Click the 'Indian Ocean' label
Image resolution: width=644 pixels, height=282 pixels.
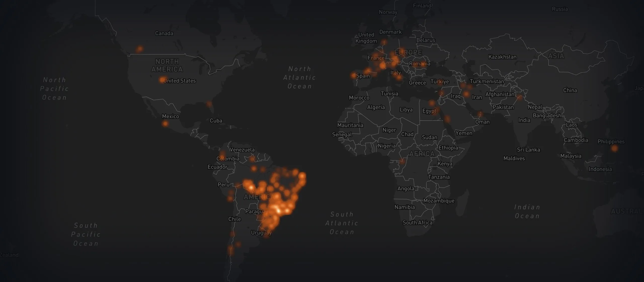(x=527, y=211)
